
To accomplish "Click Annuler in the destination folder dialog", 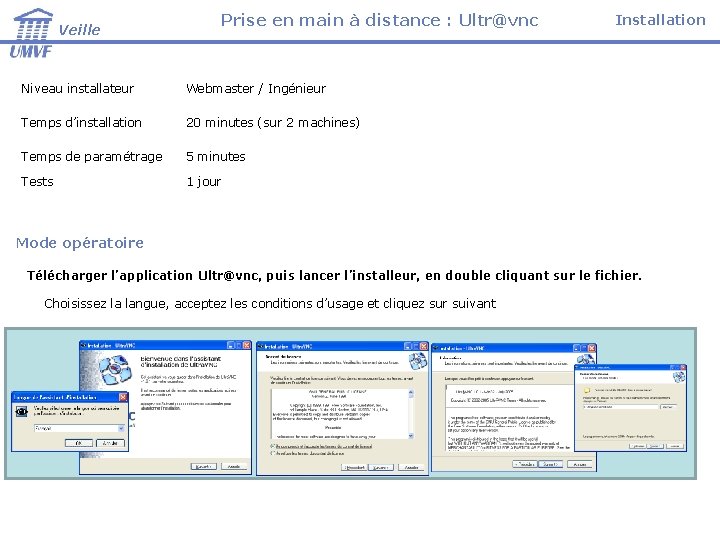I will [675, 446].
